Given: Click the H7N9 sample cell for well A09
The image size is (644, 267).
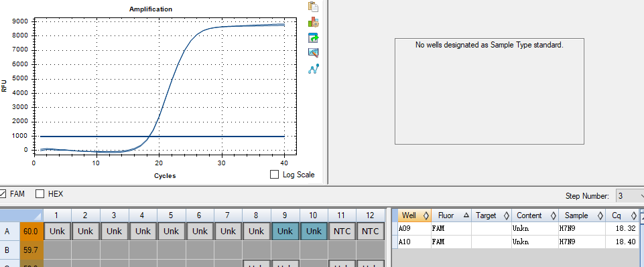Looking at the screenshot, I should (582, 228).
